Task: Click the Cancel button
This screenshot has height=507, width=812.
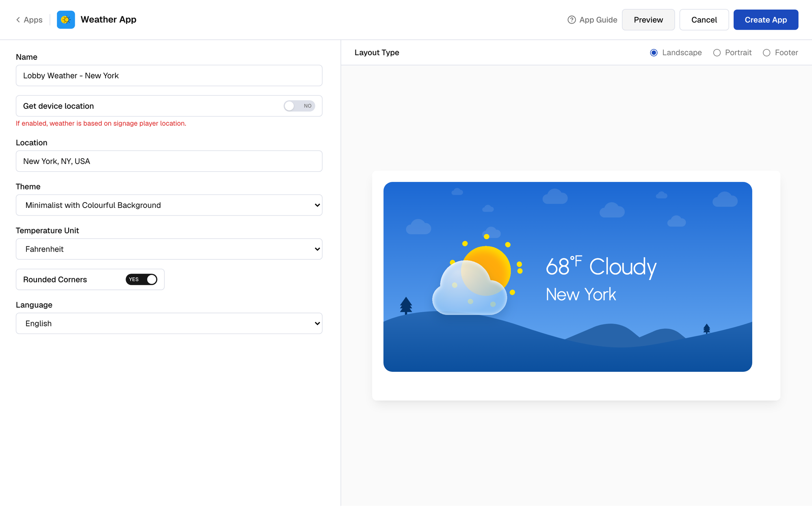Action: click(704, 20)
